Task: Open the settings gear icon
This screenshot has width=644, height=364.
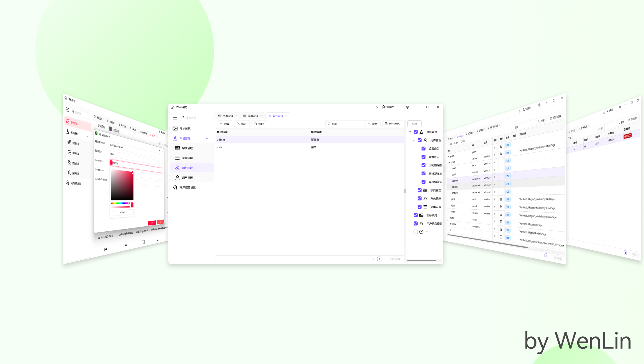Action: [x=408, y=107]
